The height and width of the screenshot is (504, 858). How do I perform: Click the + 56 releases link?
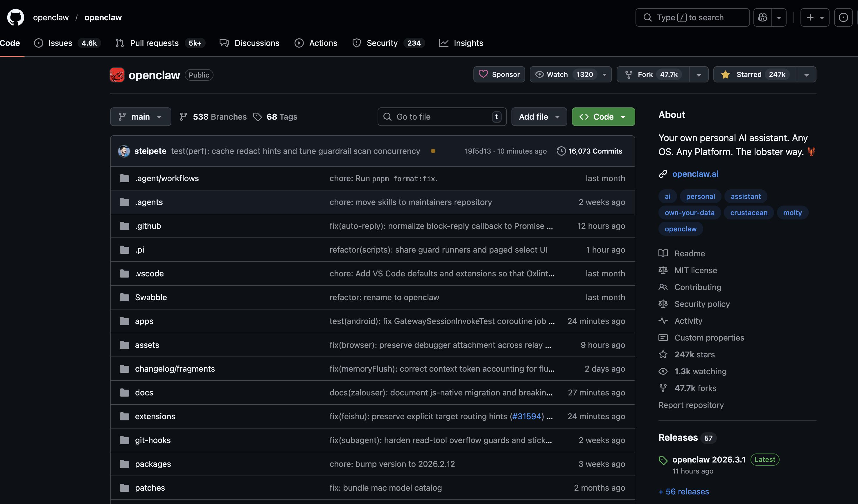pos(683,492)
